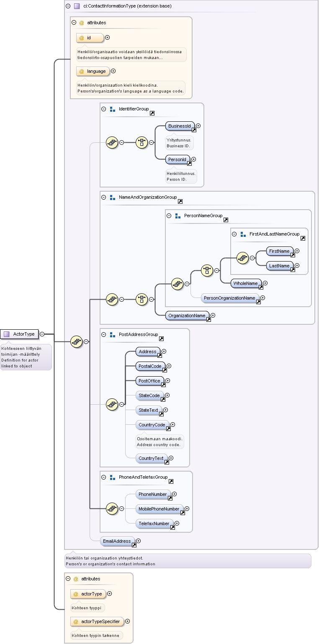Click the sequence icon in IdentifierGroup
Screen dimensions: 319x644
[x=112, y=142]
